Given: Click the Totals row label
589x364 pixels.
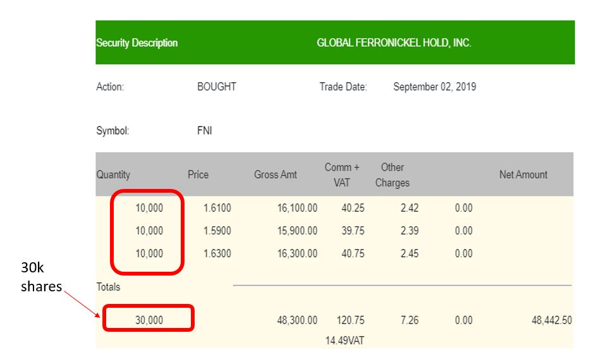Looking at the screenshot, I should pyautogui.click(x=108, y=287).
